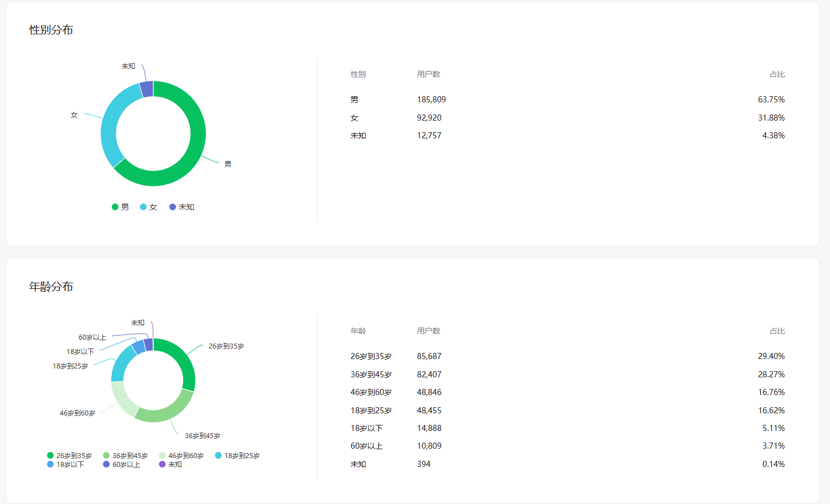Click the 用户数 column header in gender table
The width and height of the screenshot is (830, 504).
[428, 74]
